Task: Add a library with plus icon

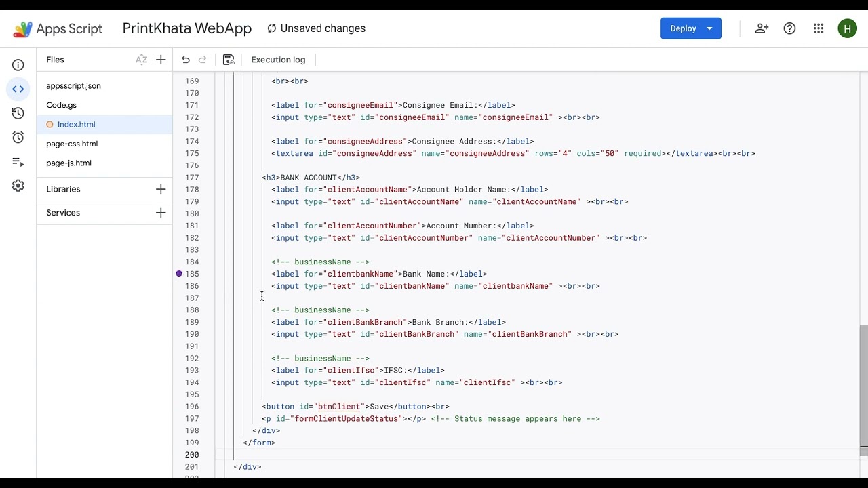Action: [x=161, y=189]
